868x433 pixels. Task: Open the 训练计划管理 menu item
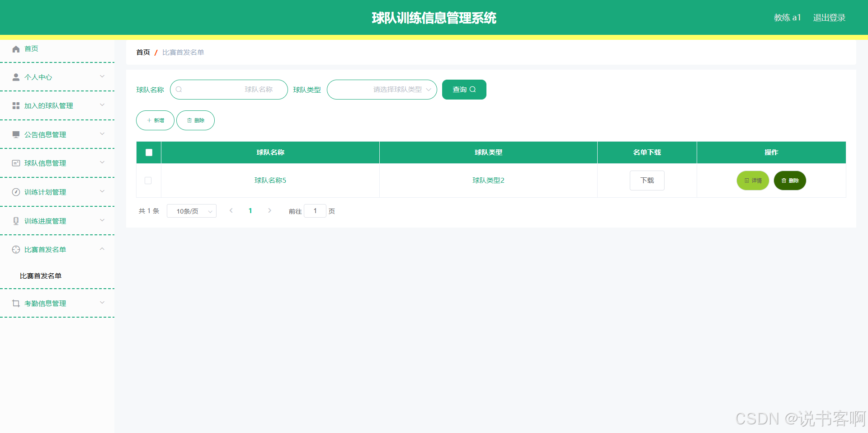point(57,192)
